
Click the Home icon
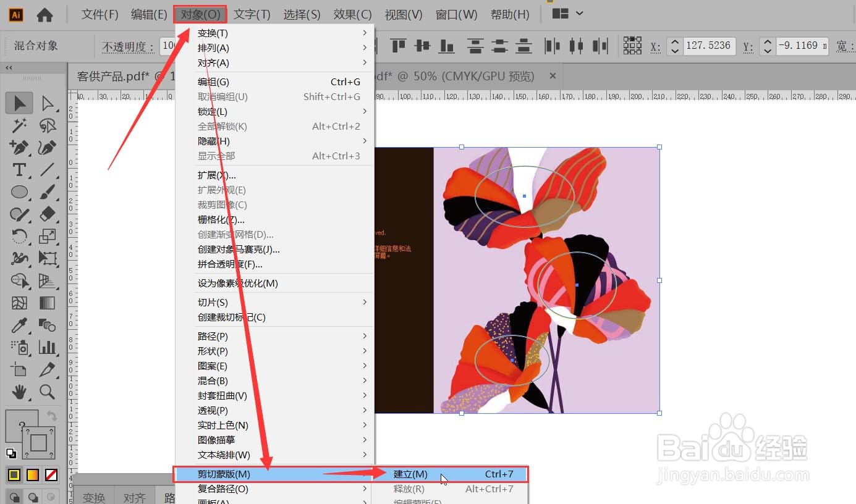pyautogui.click(x=44, y=15)
